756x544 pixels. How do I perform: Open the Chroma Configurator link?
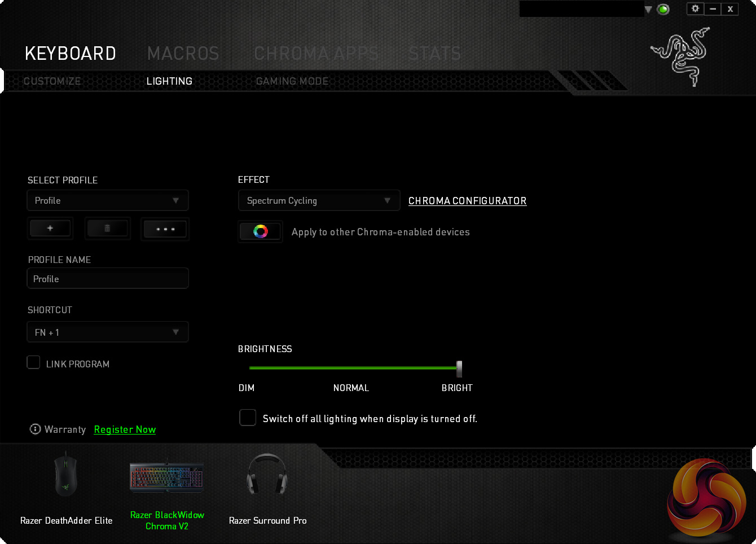468,201
